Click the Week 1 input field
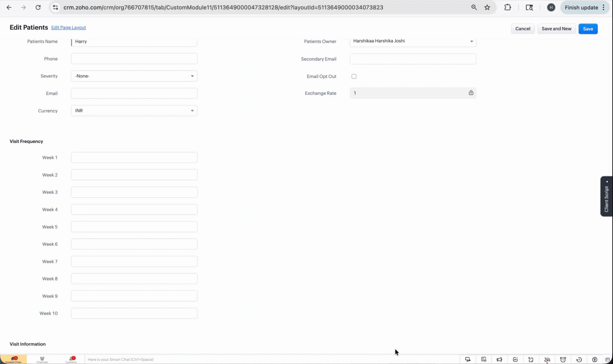The image size is (613, 364). point(134,157)
